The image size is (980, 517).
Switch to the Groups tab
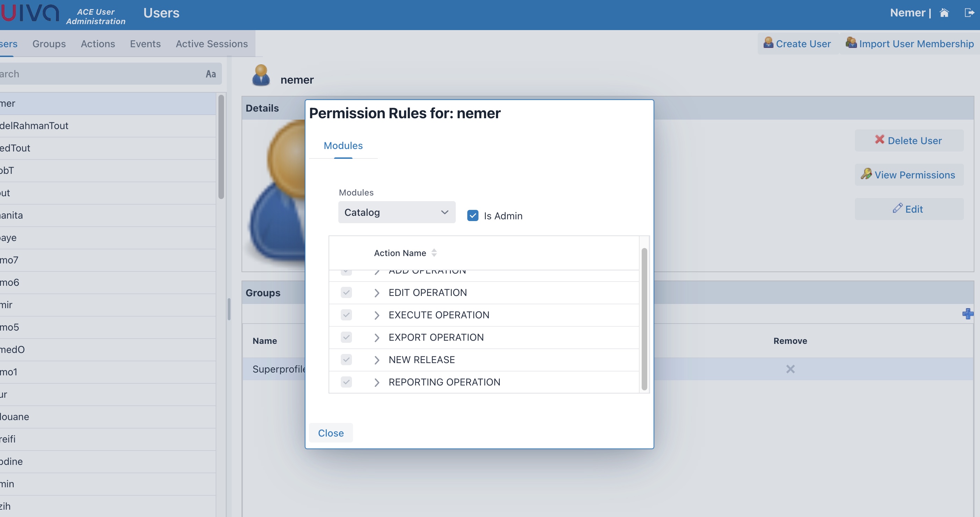[49, 43]
